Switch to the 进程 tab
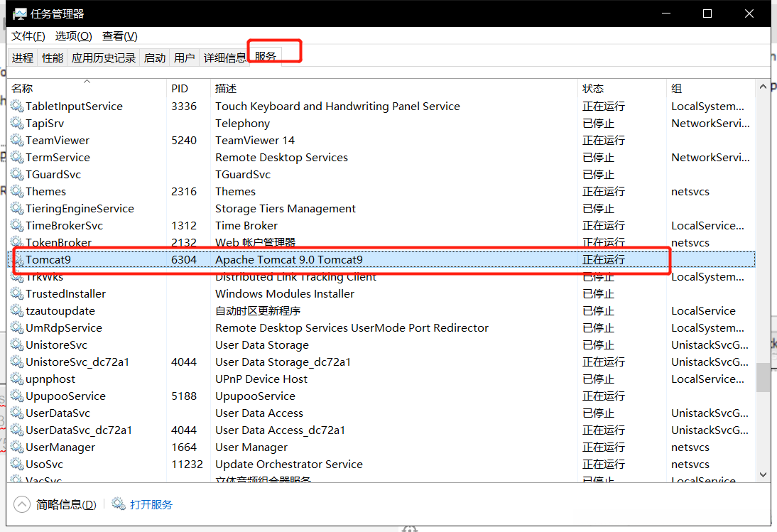 coord(23,58)
